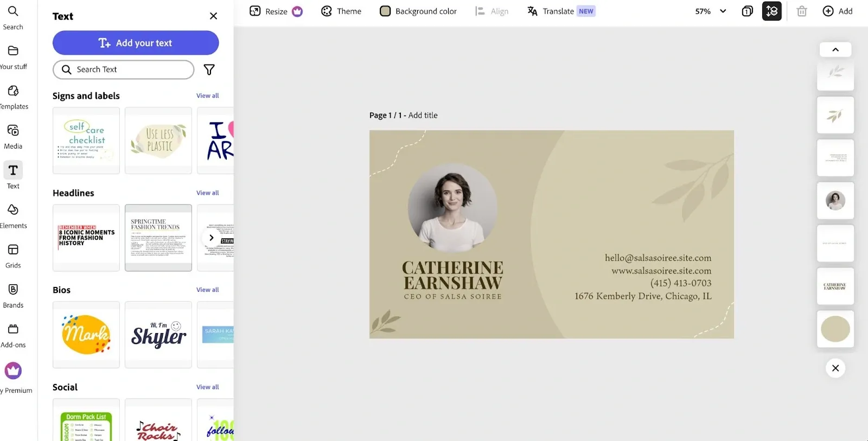Open the 57% zoom level dropdown
This screenshot has height=441, width=868.
(x=710, y=11)
